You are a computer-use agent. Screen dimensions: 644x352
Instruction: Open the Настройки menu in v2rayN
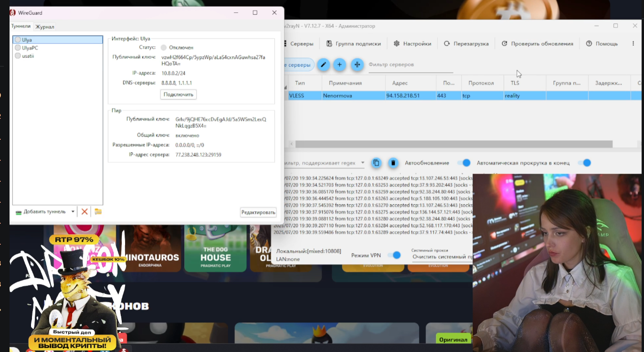pyautogui.click(x=412, y=43)
